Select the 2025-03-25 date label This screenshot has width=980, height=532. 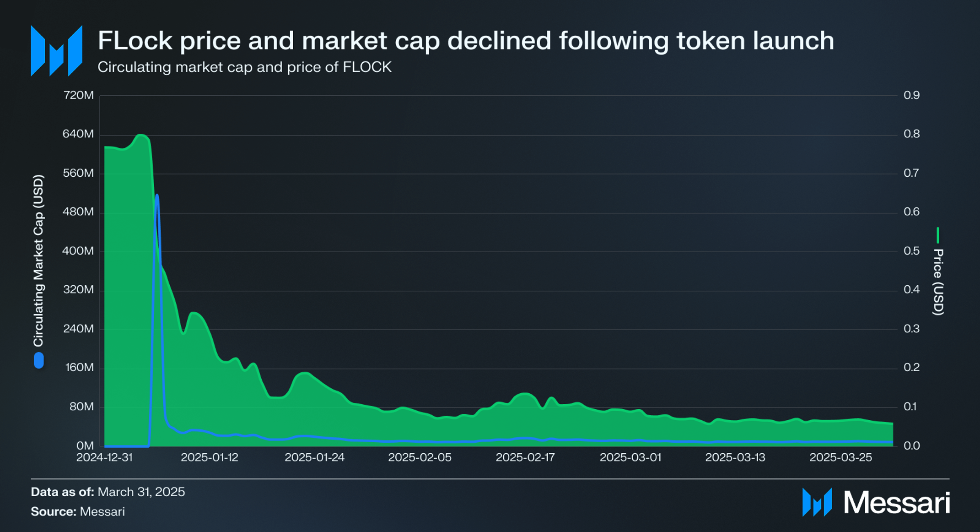(x=840, y=457)
